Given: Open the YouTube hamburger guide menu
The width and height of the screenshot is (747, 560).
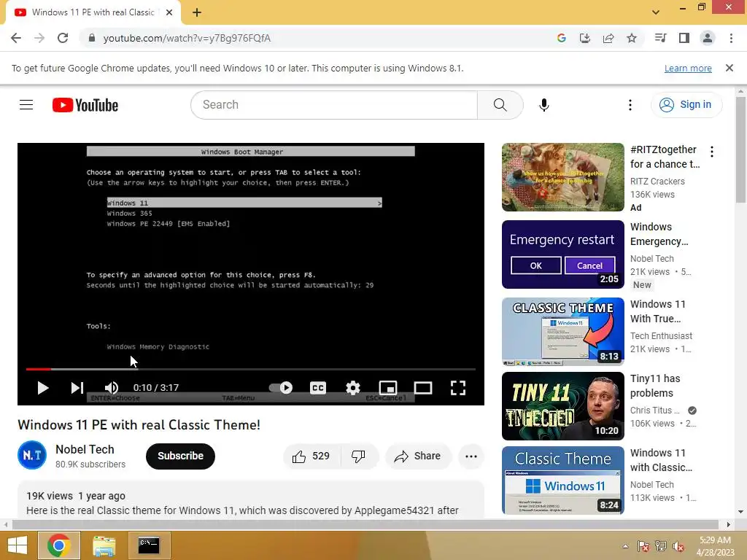Looking at the screenshot, I should pos(26,105).
